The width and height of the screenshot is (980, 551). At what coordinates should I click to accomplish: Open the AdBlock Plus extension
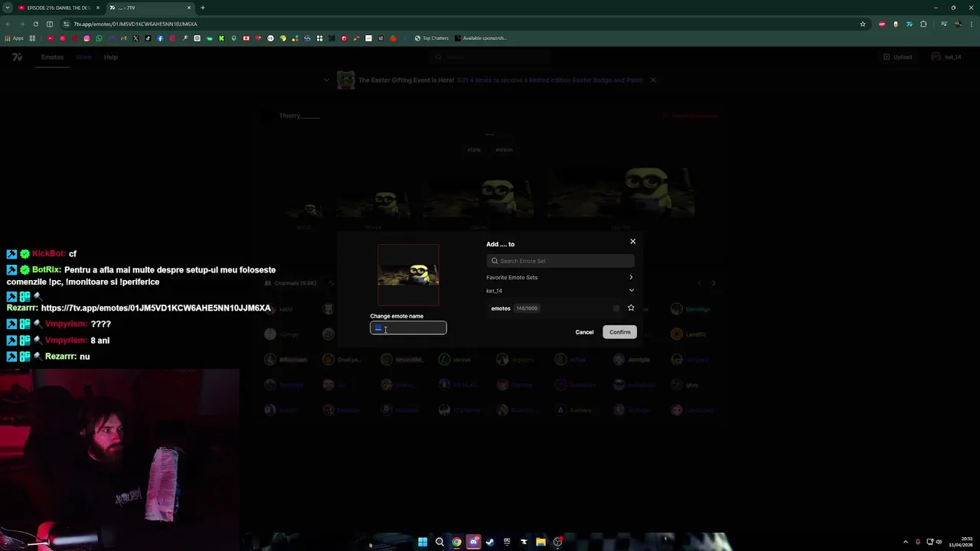tap(882, 24)
